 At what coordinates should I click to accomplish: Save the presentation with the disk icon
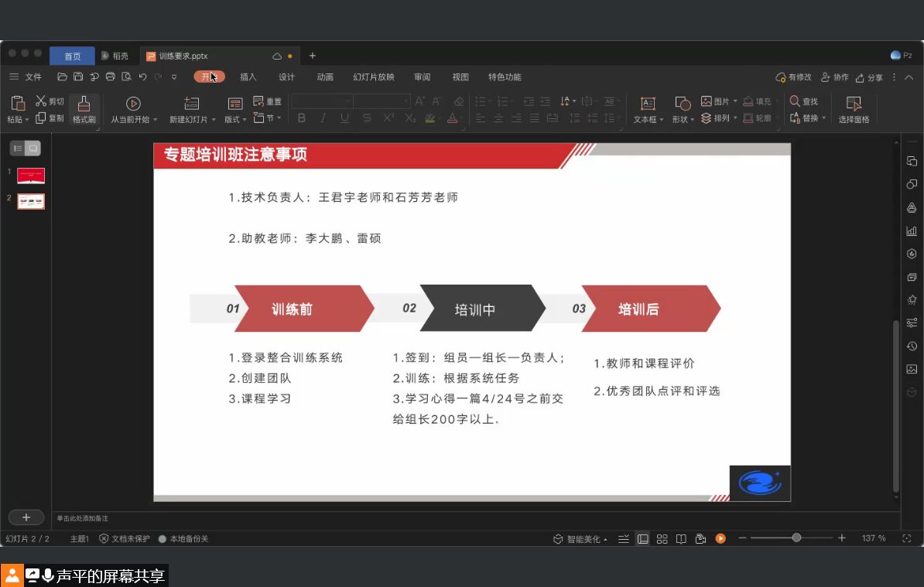[78, 77]
